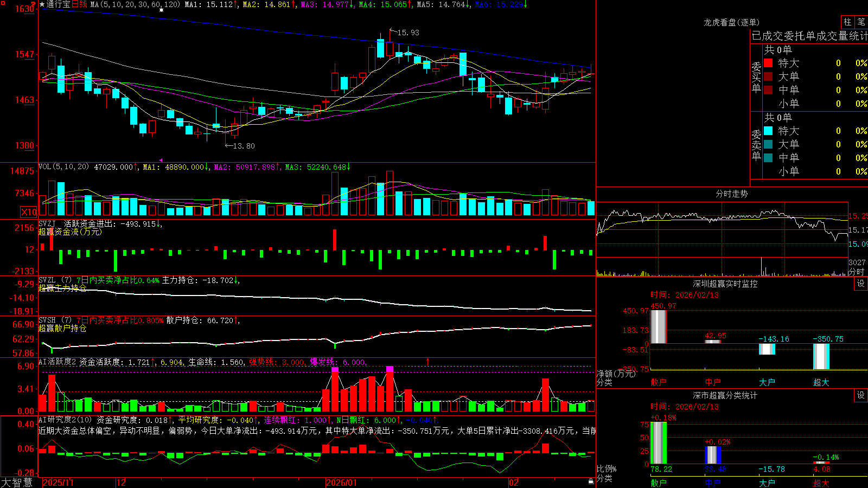The image size is (868, 488).
Task: Click SVZJ indicator name label
Action: pyautogui.click(x=47, y=223)
